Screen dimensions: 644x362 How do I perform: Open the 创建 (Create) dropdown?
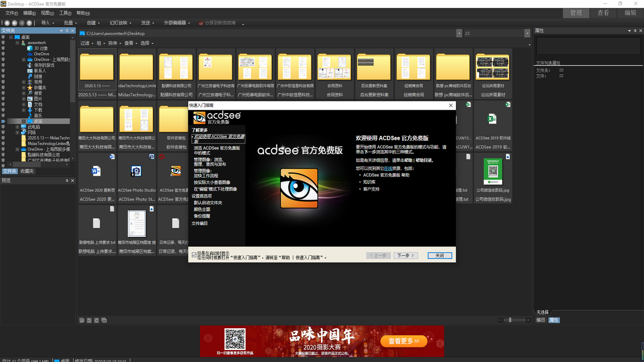(x=93, y=23)
